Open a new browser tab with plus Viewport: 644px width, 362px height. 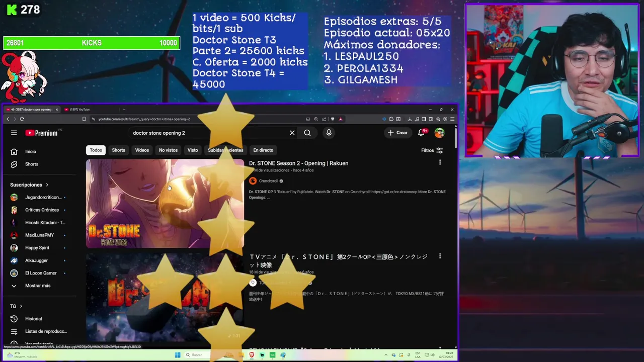124,109
